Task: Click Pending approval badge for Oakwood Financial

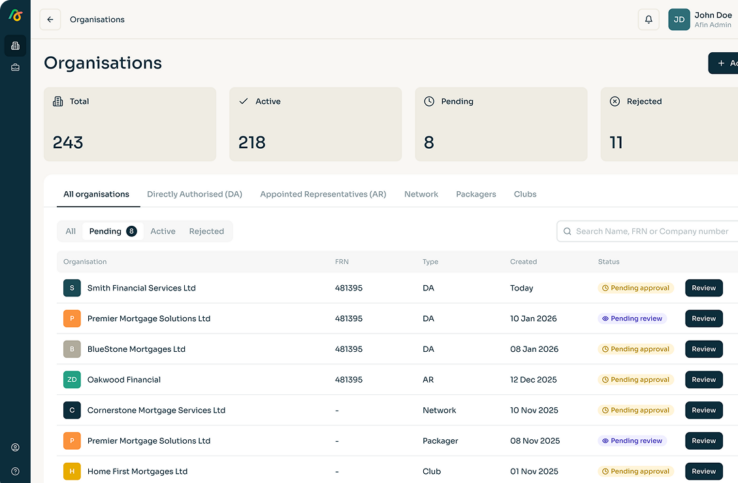Action: (635, 379)
